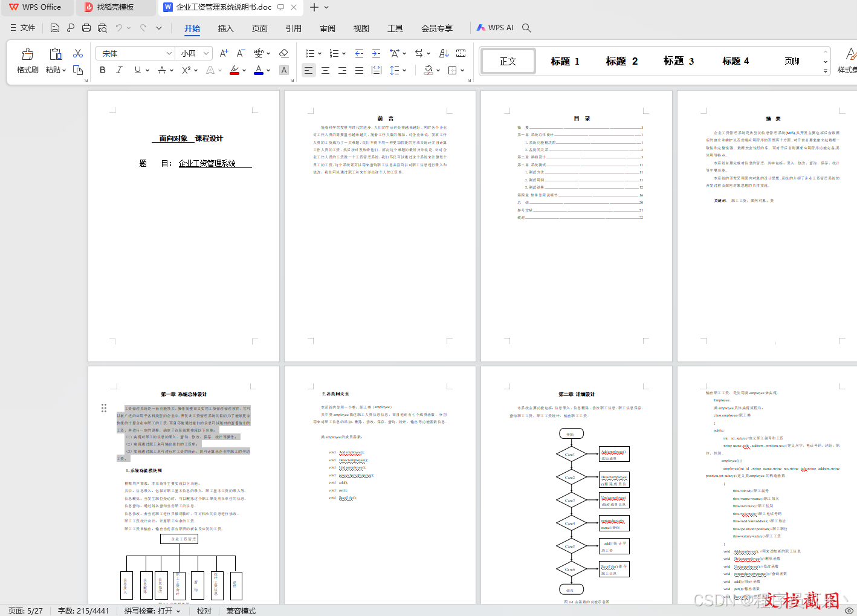Increase font size with A+ icon
857x616 pixels.
click(224, 53)
